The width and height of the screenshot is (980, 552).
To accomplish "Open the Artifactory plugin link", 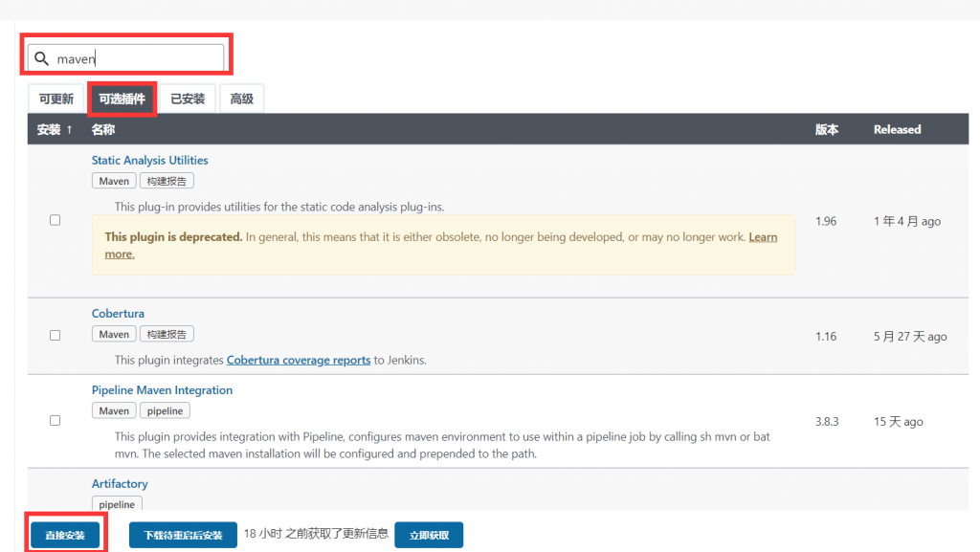I will coord(120,484).
